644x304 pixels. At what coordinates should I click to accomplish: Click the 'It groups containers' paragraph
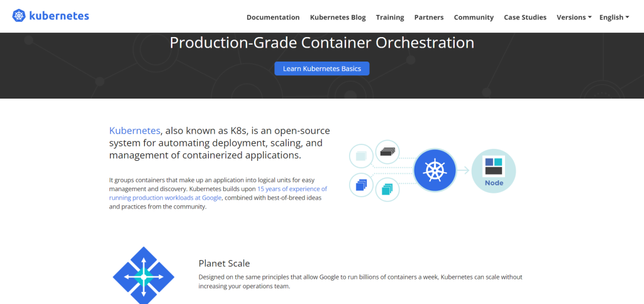[x=218, y=193]
